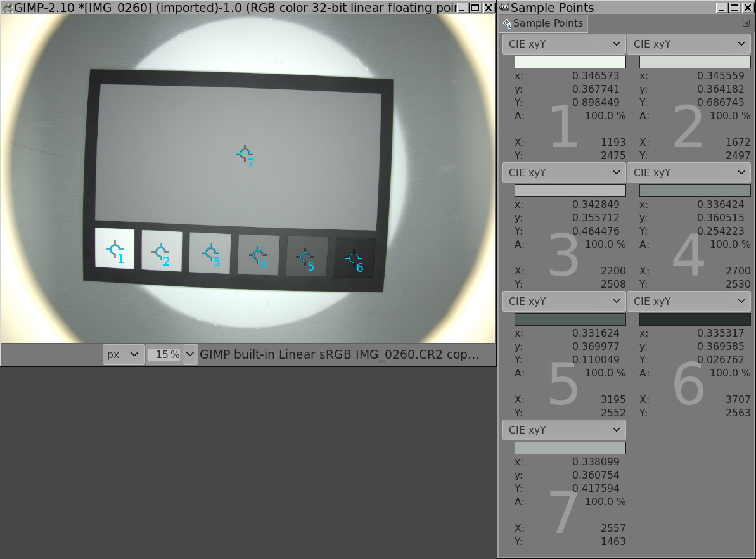Minimize the GIMP image window
This screenshot has width=756, height=559.
462,8
